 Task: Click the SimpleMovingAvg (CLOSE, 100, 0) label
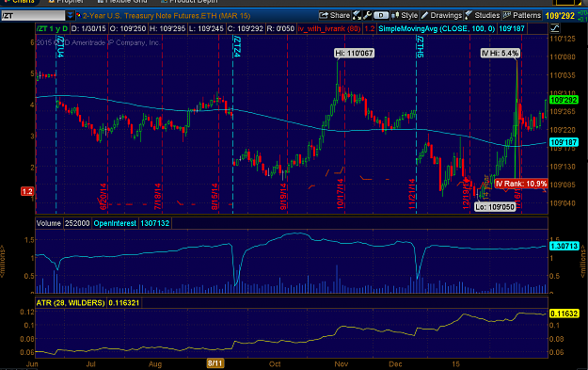click(437, 28)
